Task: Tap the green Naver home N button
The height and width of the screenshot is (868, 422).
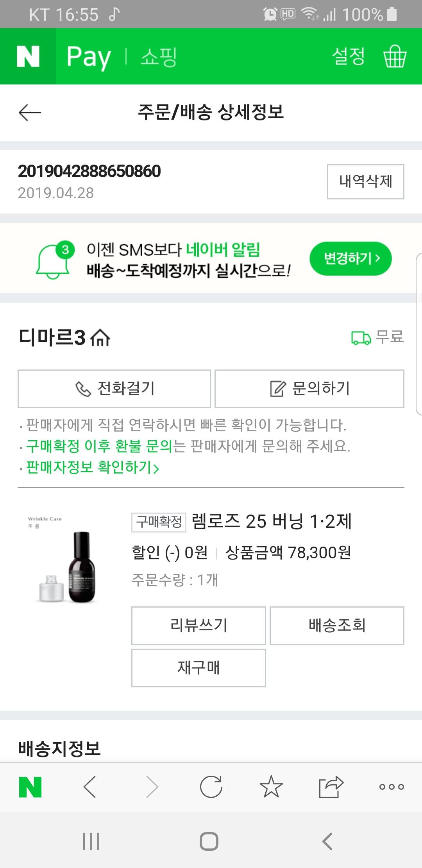Action: point(30,786)
